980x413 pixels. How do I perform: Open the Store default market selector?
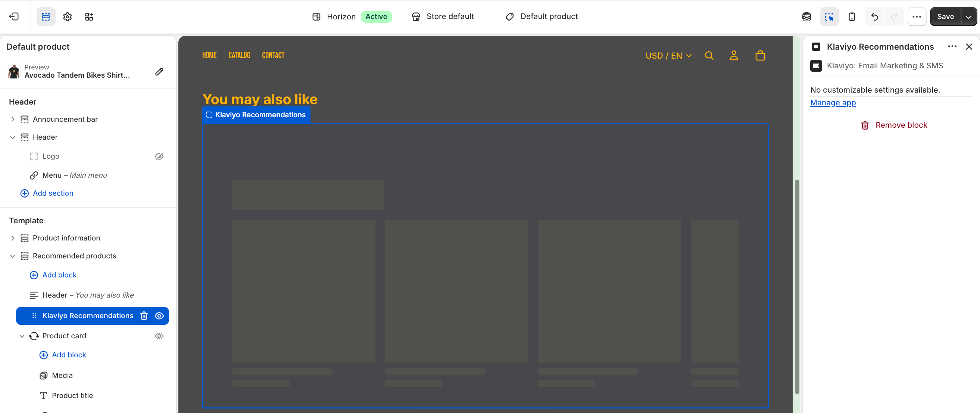443,16
